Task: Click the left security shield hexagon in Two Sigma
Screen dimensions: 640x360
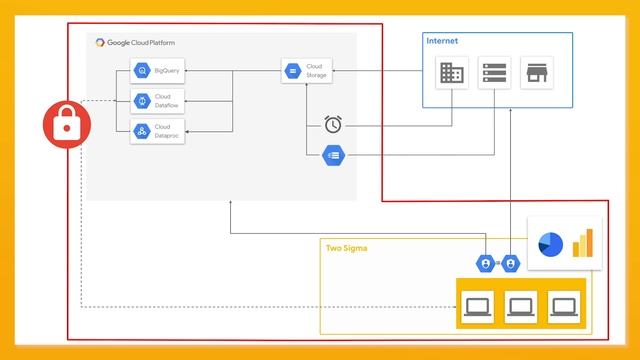Action: [x=486, y=263]
